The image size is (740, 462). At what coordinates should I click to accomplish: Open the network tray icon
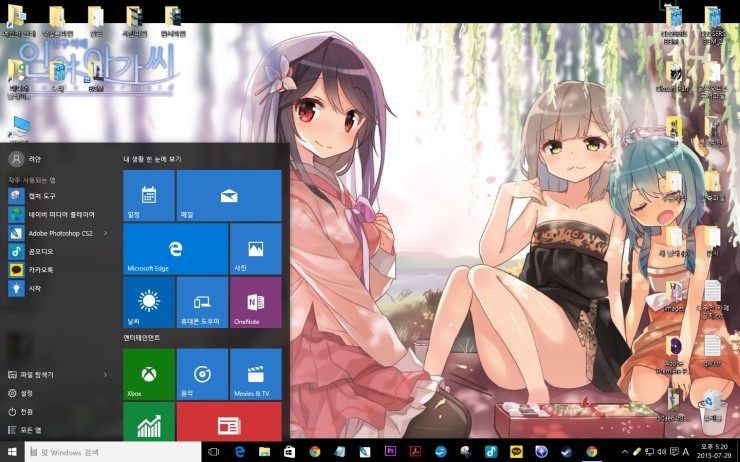pos(650,452)
